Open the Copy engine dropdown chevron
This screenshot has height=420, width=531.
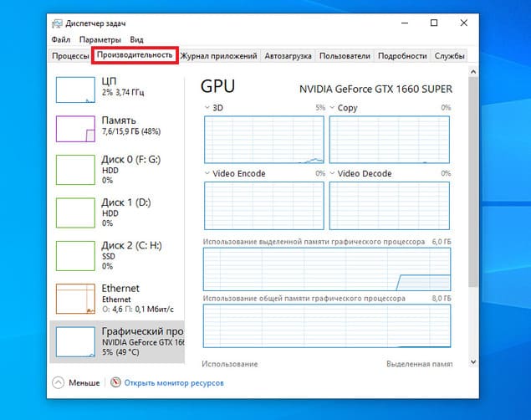pyautogui.click(x=332, y=107)
